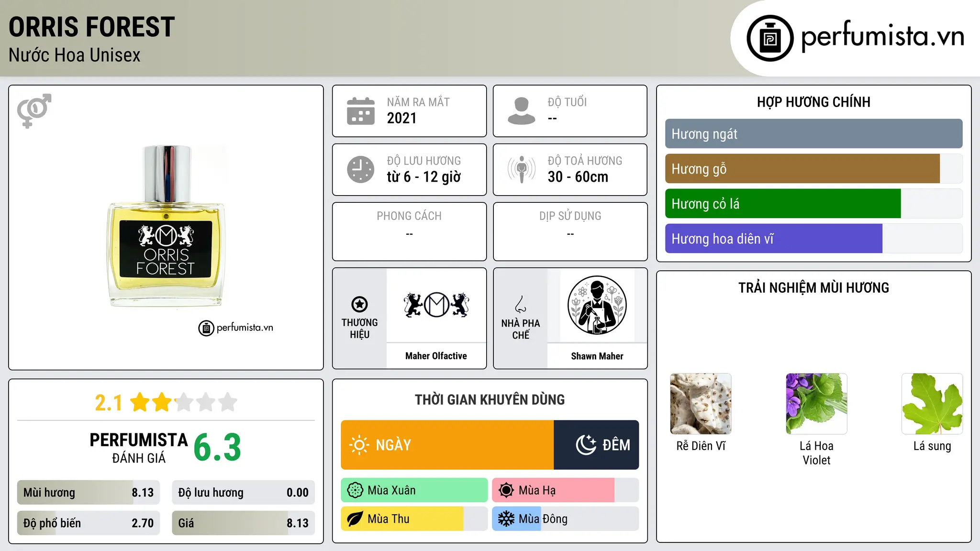
Task: Click the launch year 2021
Action: point(402,118)
